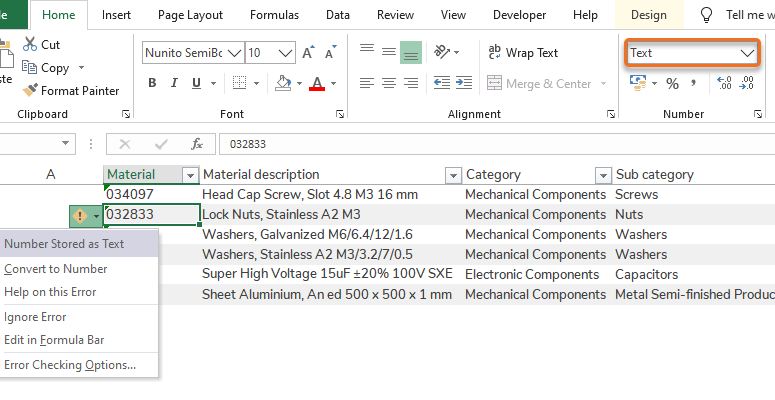The height and width of the screenshot is (400, 775).
Task: Click the Format Painter brush icon
Action: [30, 91]
